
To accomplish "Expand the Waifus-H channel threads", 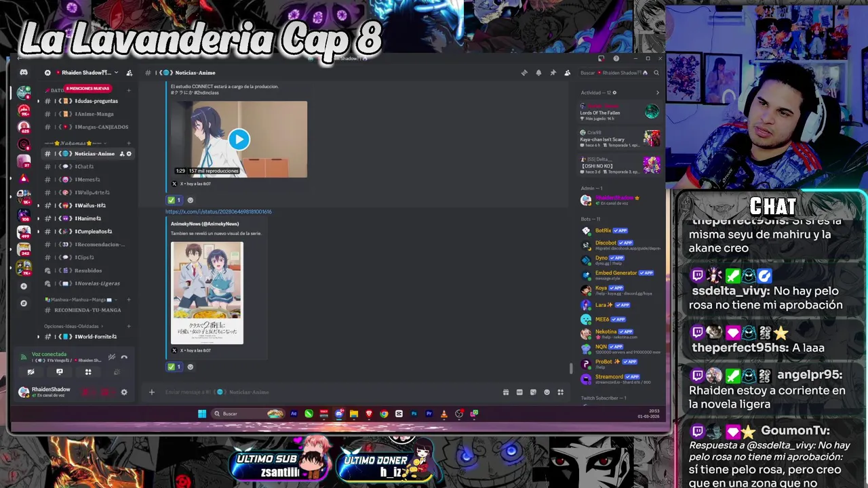I will [38, 205].
